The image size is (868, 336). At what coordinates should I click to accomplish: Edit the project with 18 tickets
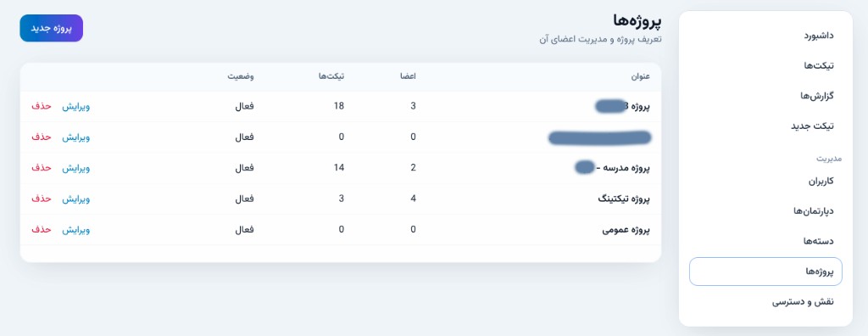point(75,106)
